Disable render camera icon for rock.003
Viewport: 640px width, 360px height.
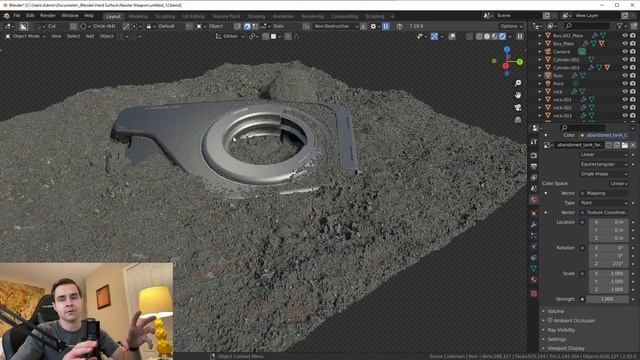[633, 116]
